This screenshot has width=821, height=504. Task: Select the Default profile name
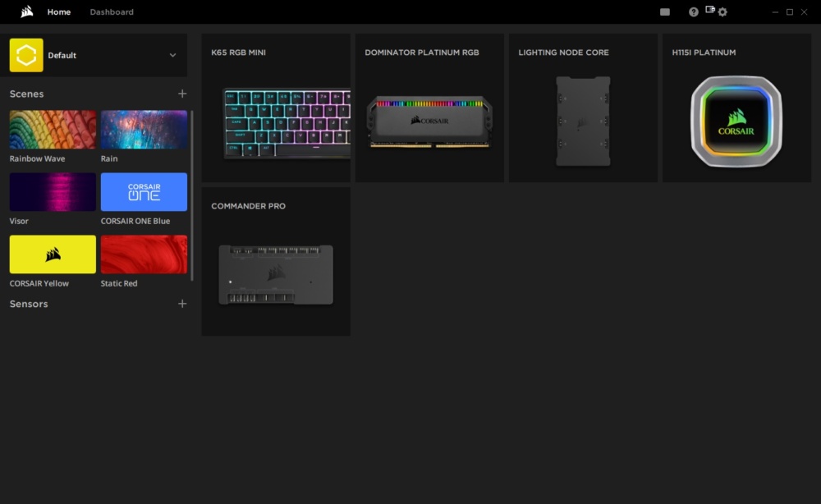click(x=62, y=55)
